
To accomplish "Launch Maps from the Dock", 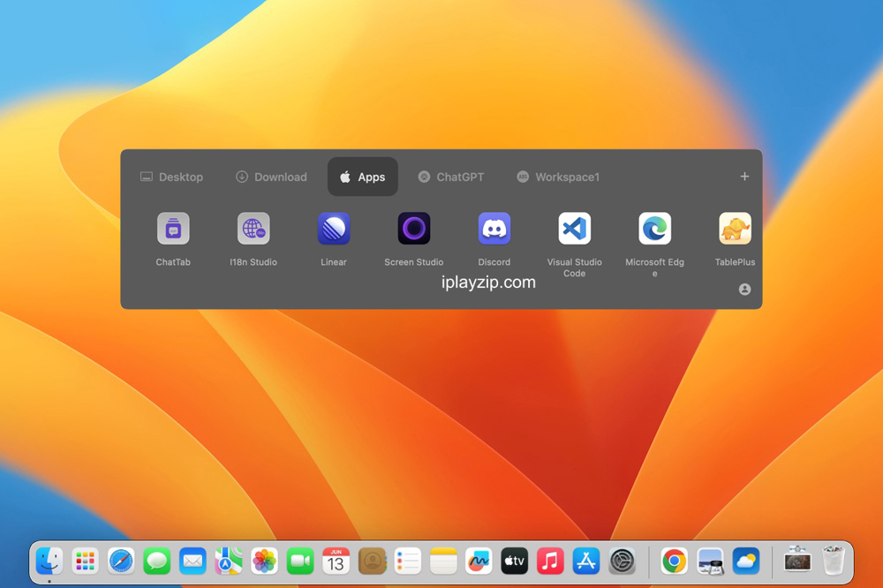I will pos(229,561).
